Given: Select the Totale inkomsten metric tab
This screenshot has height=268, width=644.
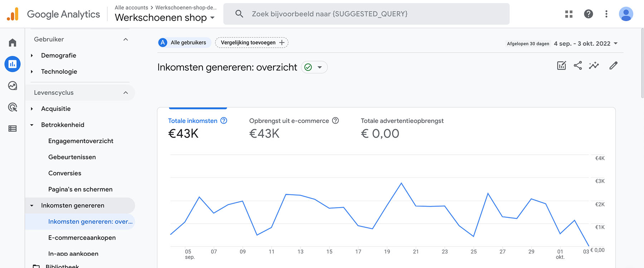Looking at the screenshot, I should tap(198, 128).
